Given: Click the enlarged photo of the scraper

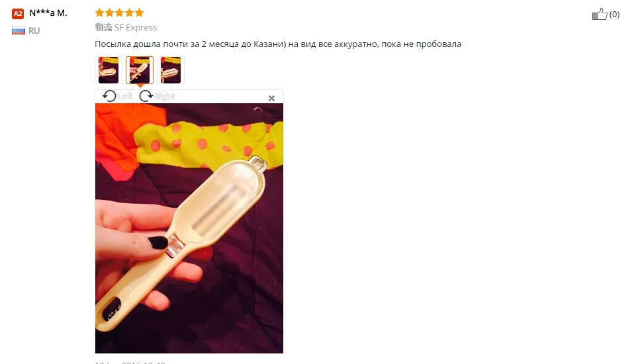Looking at the screenshot, I should (189, 228).
